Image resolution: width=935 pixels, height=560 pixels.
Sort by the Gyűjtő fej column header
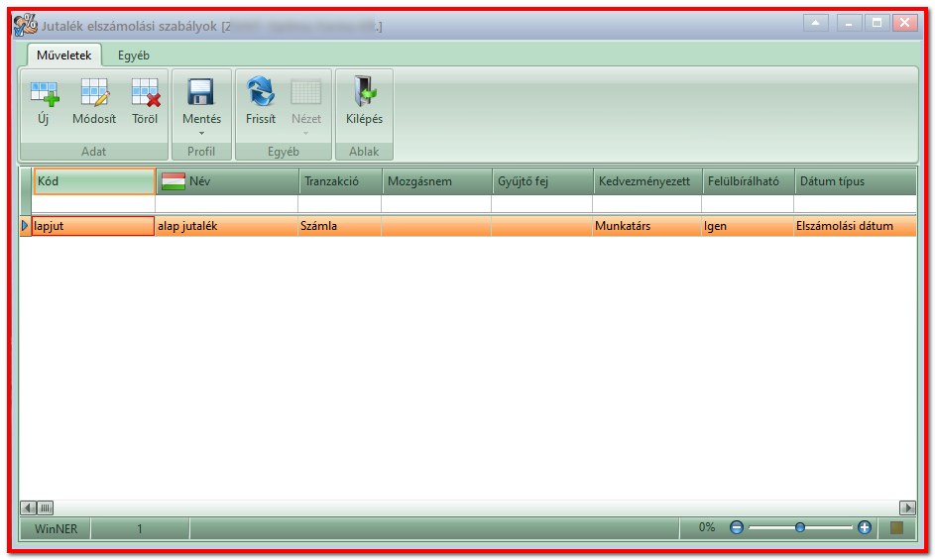click(542, 181)
